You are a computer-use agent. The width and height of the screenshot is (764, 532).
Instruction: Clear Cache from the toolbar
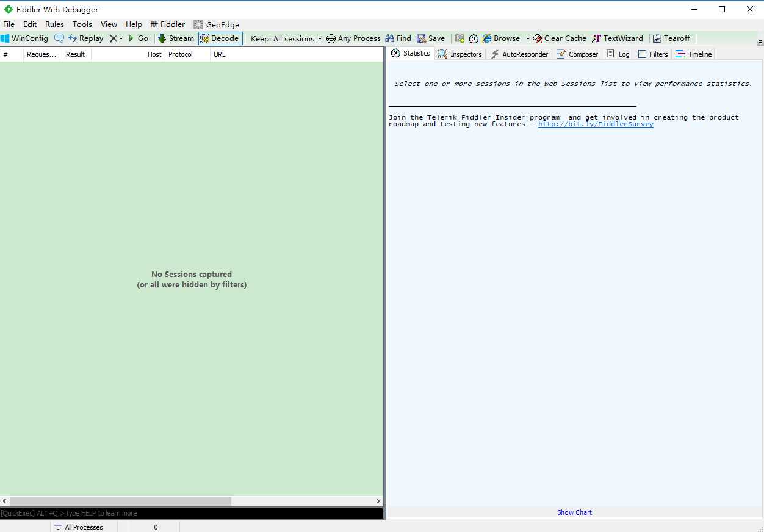(560, 38)
